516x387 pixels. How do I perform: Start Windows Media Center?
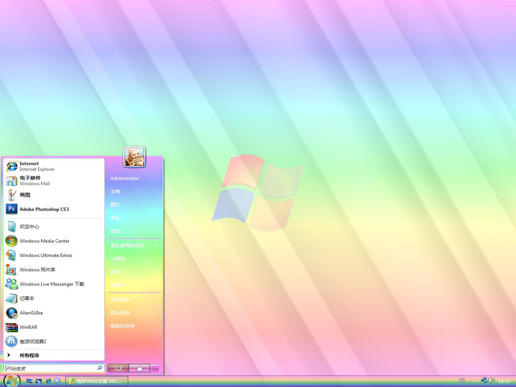point(54,241)
